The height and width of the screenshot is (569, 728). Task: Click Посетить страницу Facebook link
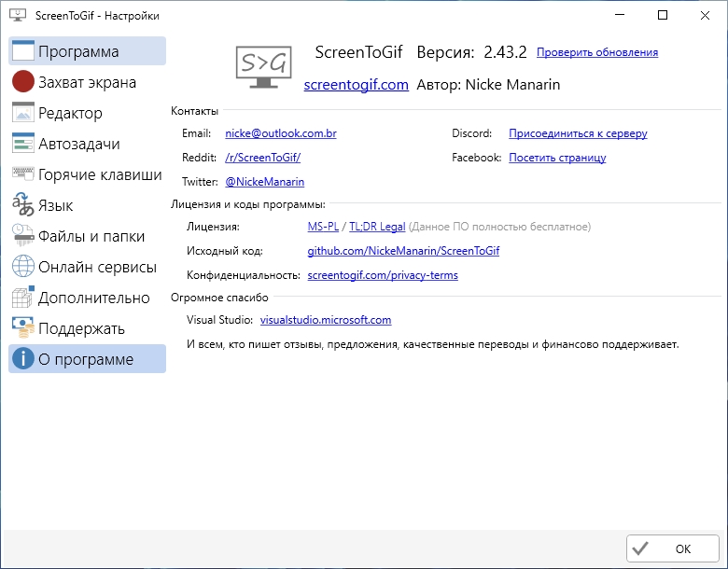557,158
